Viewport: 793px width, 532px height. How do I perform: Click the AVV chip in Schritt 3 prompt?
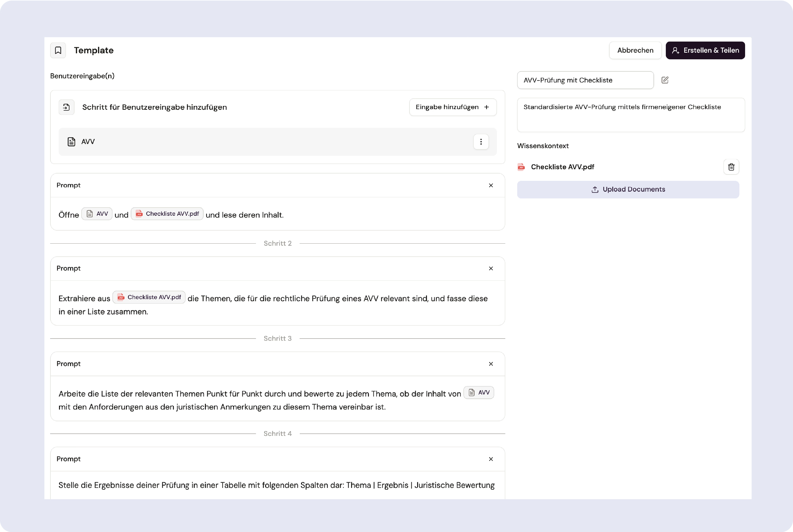pyautogui.click(x=479, y=392)
